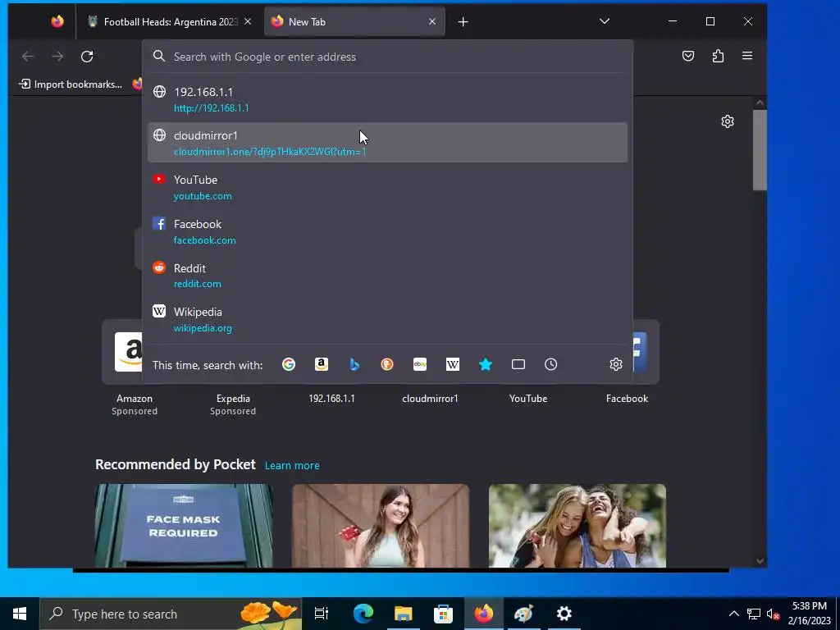The height and width of the screenshot is (630, 840).
Task: Open Firefox View pinned tab
Action: point(57,21)
